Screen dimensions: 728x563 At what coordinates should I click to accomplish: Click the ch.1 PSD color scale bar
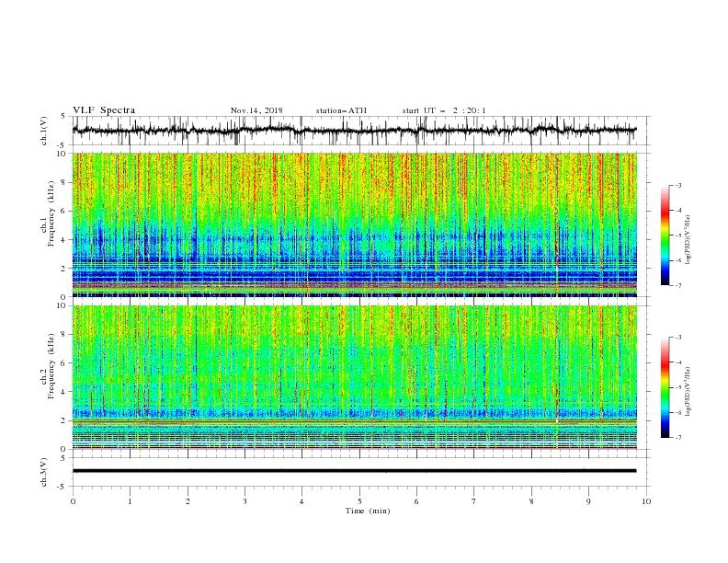pos(665,236)
